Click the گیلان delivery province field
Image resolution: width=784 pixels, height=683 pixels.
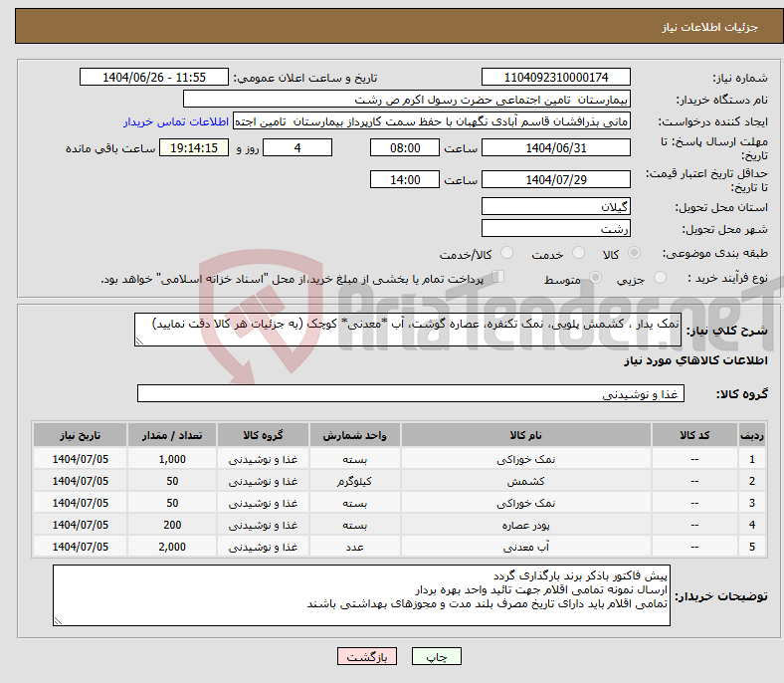(x=555, y=207)
